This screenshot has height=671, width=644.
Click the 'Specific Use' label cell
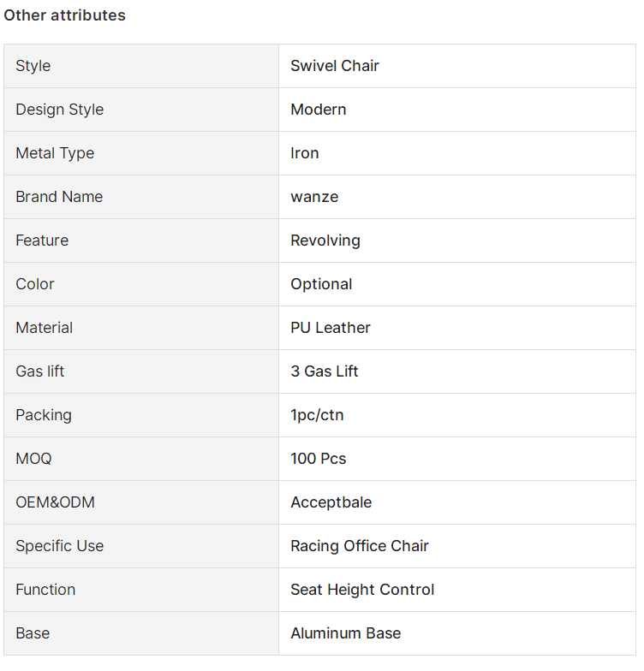[x=141, y=546]
